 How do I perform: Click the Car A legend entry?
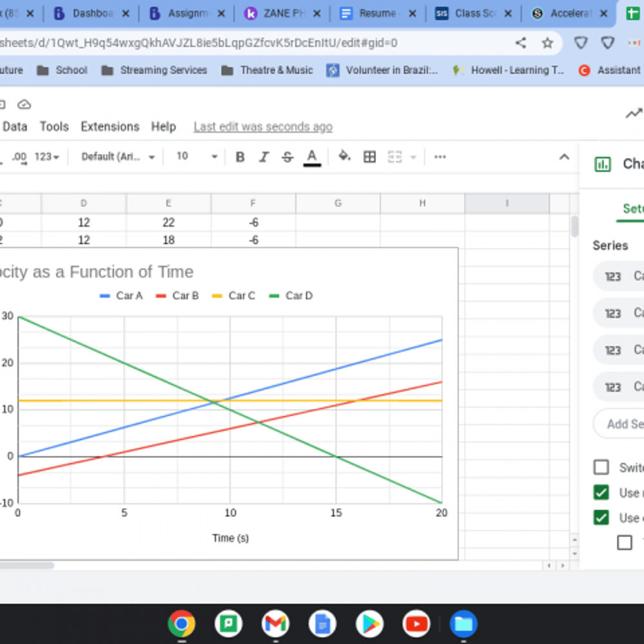point(121,296)
